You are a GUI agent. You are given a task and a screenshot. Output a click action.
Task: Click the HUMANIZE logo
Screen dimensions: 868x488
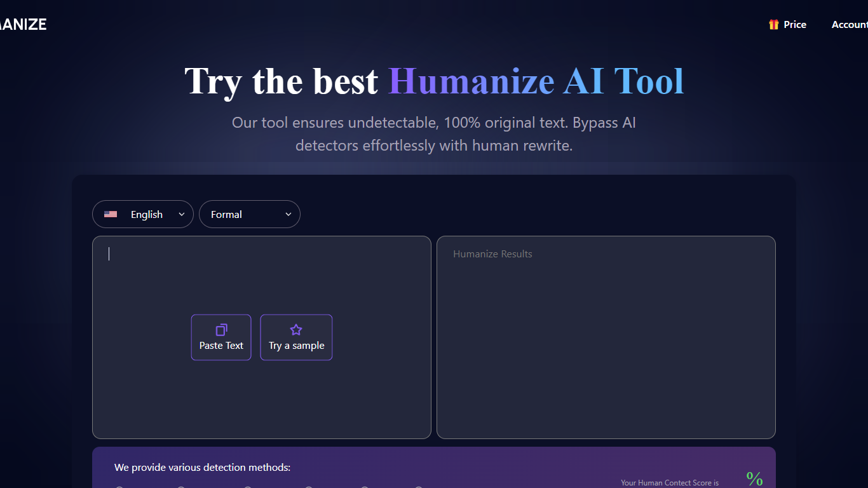click(x=24, y=24)
